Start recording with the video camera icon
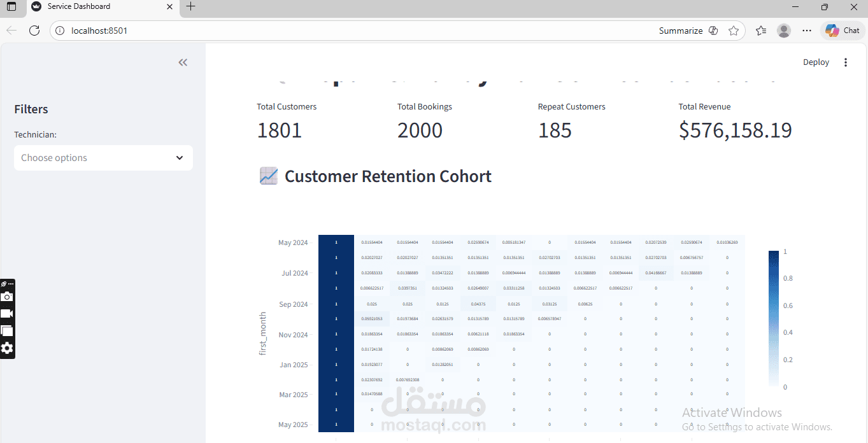The image size is (868, 443). pyautogui.click(x=7, y=314)
